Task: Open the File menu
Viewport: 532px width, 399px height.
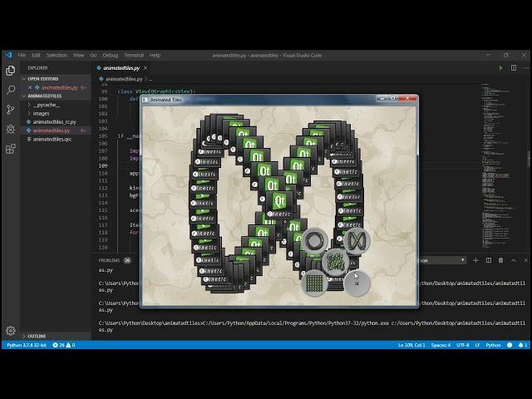Action: click(22, 56)
